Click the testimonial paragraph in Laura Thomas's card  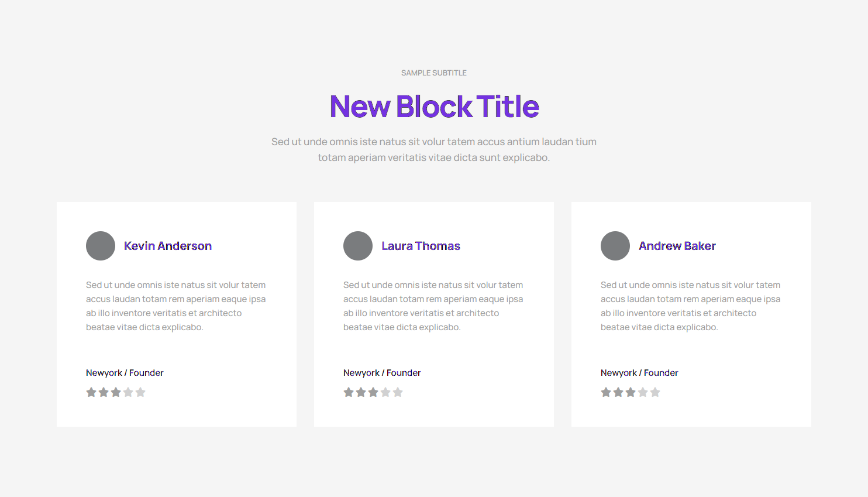click(433, 306)
